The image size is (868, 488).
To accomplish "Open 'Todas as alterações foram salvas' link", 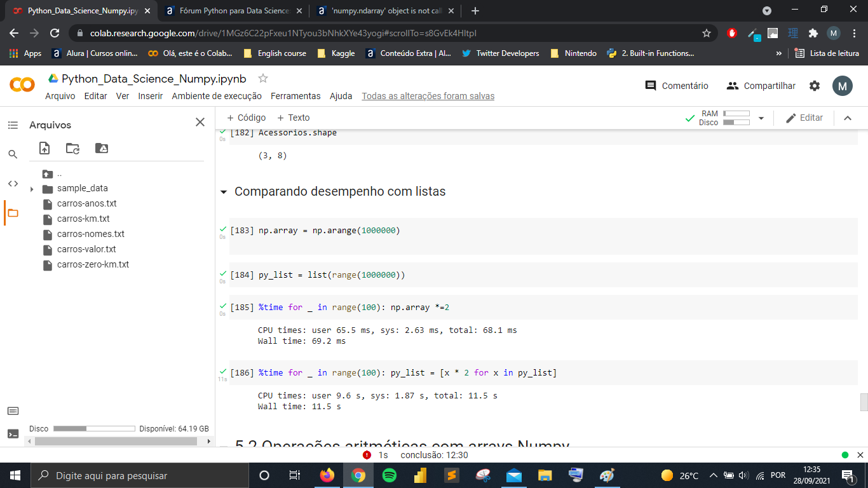I will 428,96.
